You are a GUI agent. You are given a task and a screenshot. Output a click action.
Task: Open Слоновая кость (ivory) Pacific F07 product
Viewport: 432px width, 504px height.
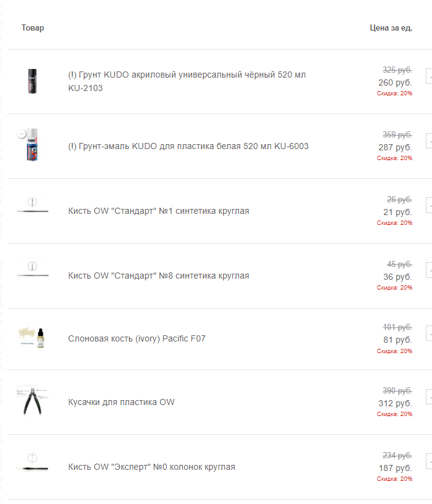tap(137, 338)
